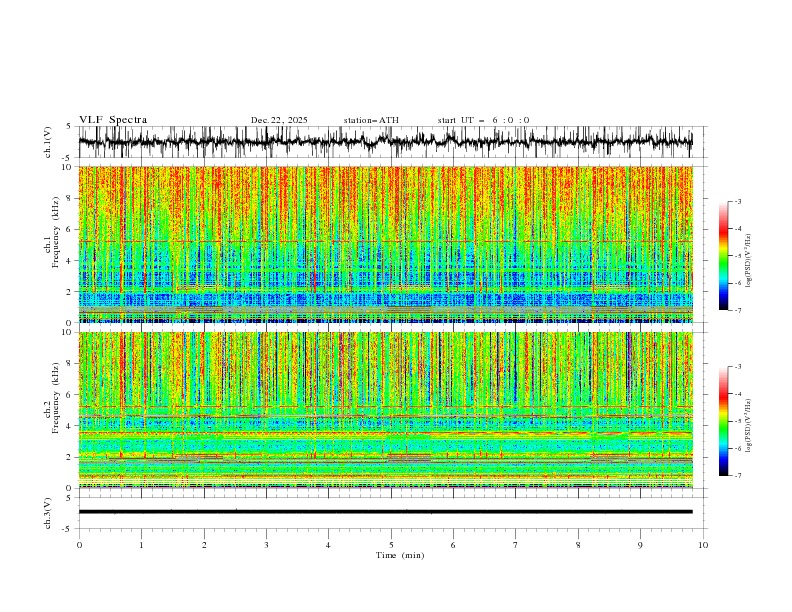
Task: Click the ch.1 spectrogram panel
Action: point(386,244)
